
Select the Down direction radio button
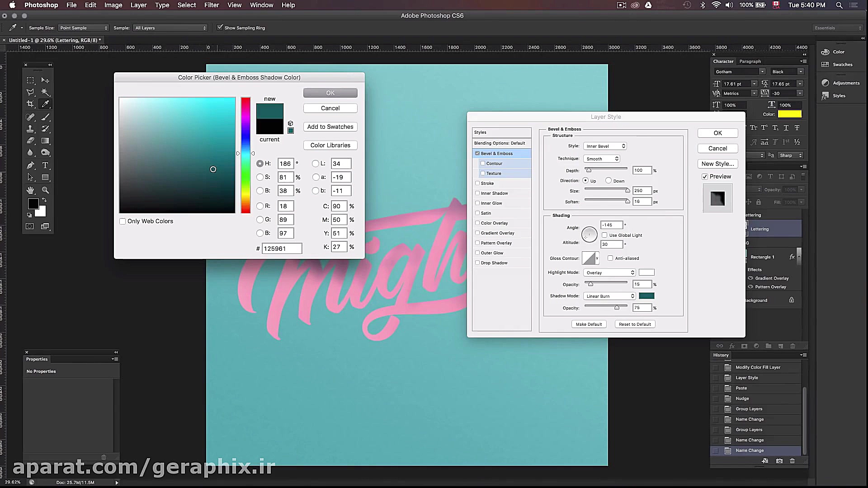pyautogui.click(x=609, y=181)
